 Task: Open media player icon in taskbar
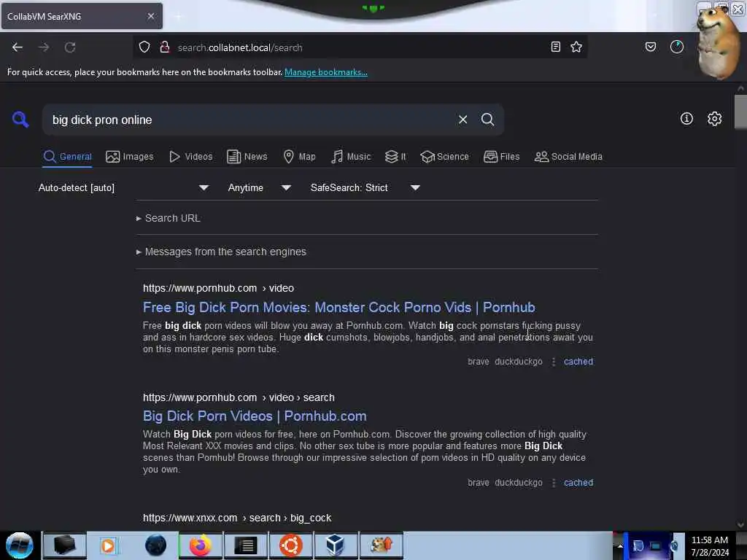coord(109,545)
